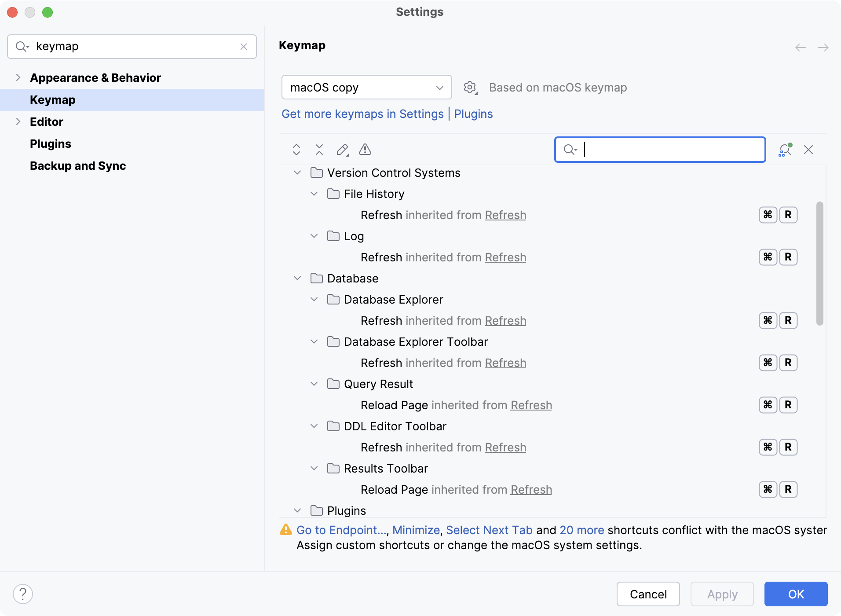Collapse the Version Control Systems node
841x616 pixels.
coord(297,172)
